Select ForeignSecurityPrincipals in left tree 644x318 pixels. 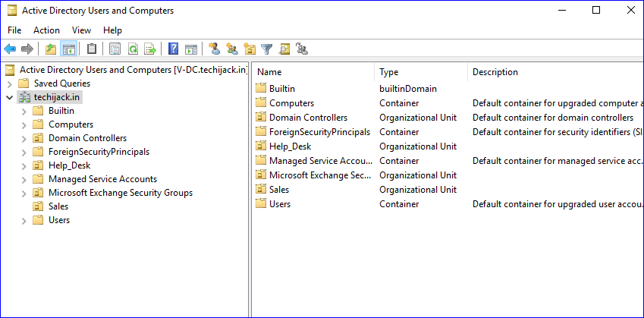coord(99,152)
